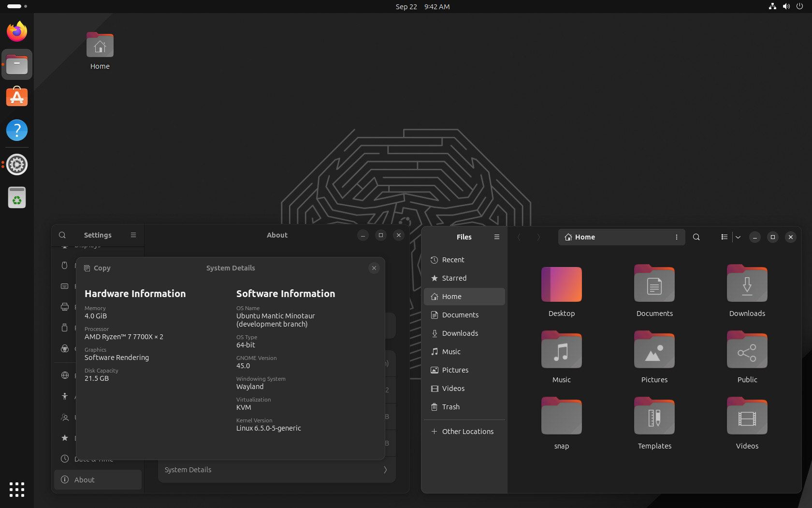Select Videos in Files sidebar
Viewport: 812px width, 508px height.
464,388
